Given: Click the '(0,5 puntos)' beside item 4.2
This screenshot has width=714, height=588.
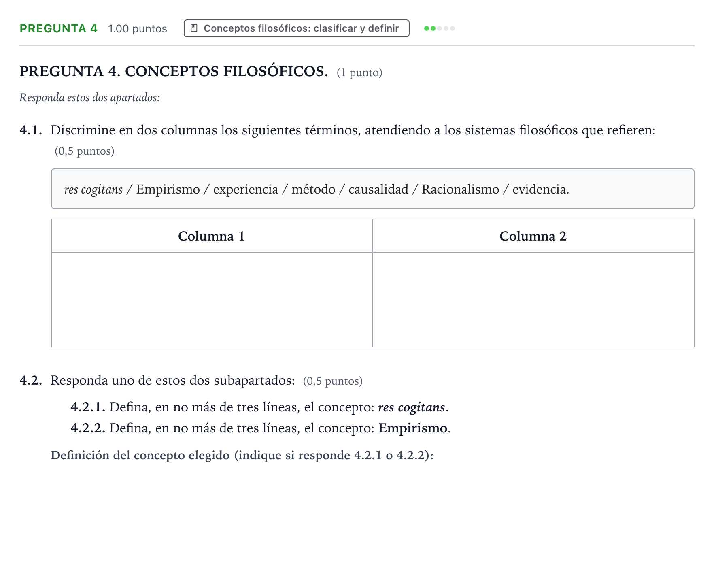Looking at the screenshot, I should click(x=333, y=381).
